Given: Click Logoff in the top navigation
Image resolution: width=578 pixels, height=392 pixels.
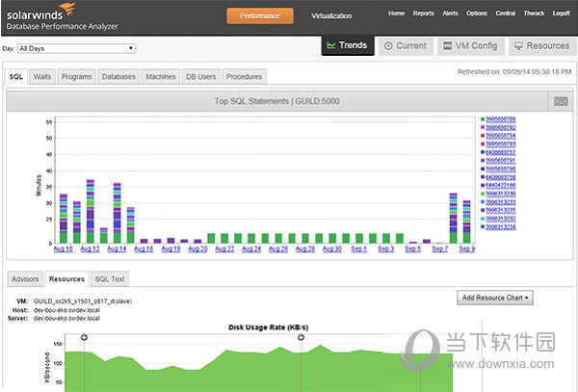Looking at the screenshot, I should point(561,13).
